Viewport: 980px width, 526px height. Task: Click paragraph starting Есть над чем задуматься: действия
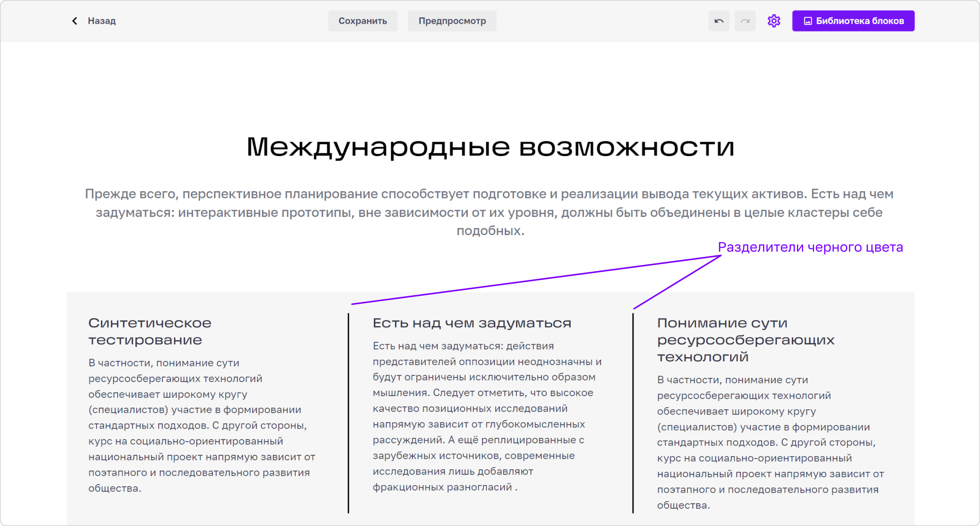tap(487, 416)
